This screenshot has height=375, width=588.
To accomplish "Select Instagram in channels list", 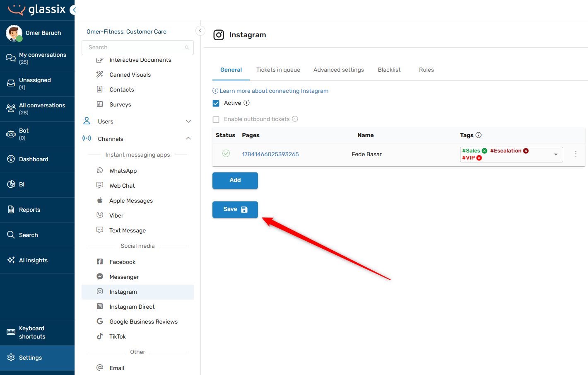I will click(137, 292).
